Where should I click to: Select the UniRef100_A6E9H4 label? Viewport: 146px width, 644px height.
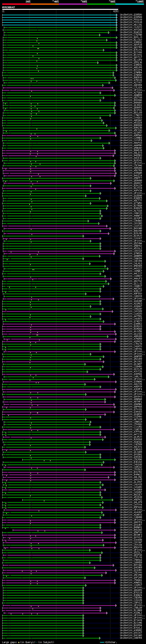click(131, 85)
